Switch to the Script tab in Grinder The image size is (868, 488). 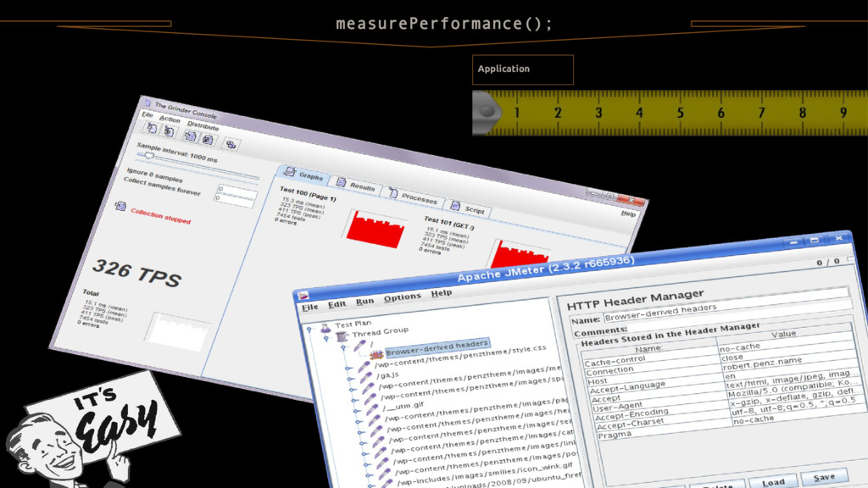[468, 208]
